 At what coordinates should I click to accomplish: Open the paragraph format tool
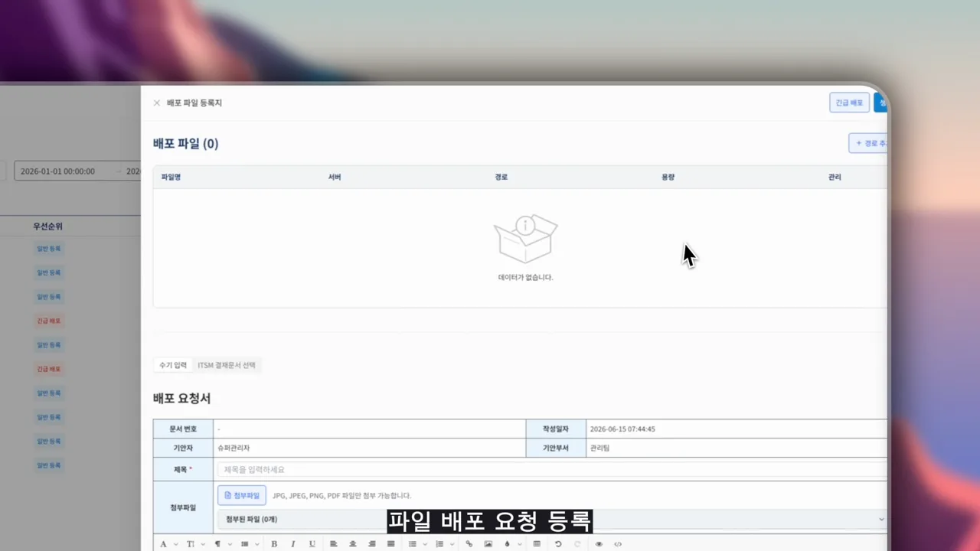tap(217, 544)
